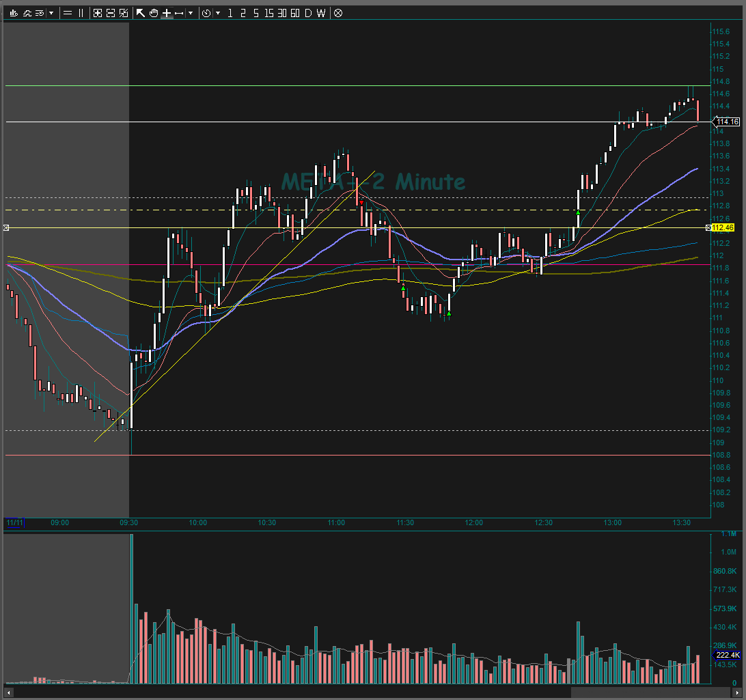The image size is (746, 700).
Task: Switch to 2 minute timeframe
Action: (x=243, y=13)
